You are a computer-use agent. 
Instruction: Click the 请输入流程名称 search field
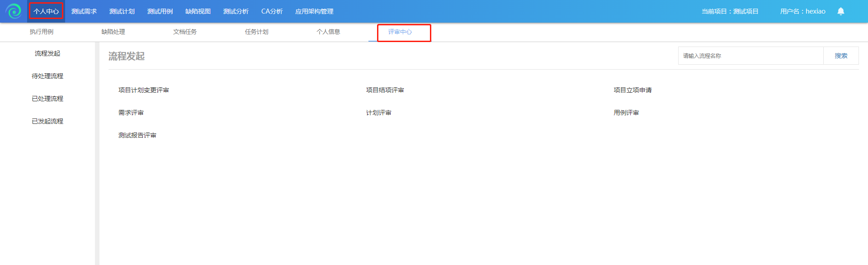(750, 56)
